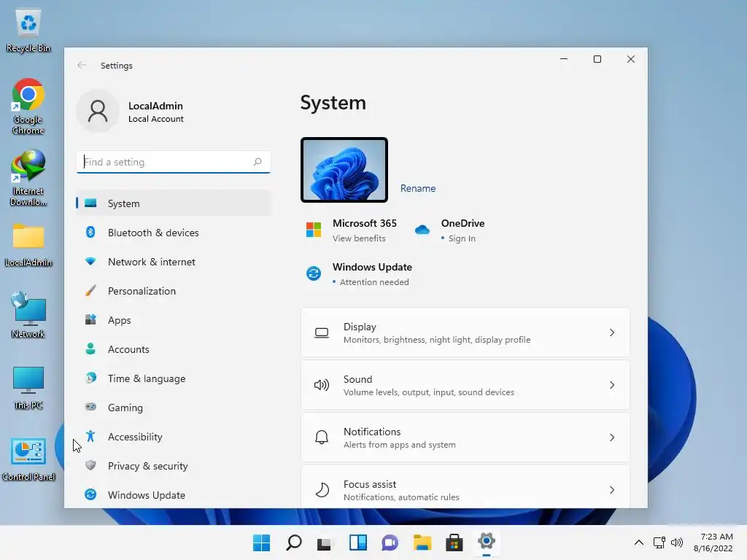747x560 pixels.
Task: Expand Sound settings chevron
Action: coord(612,385)
